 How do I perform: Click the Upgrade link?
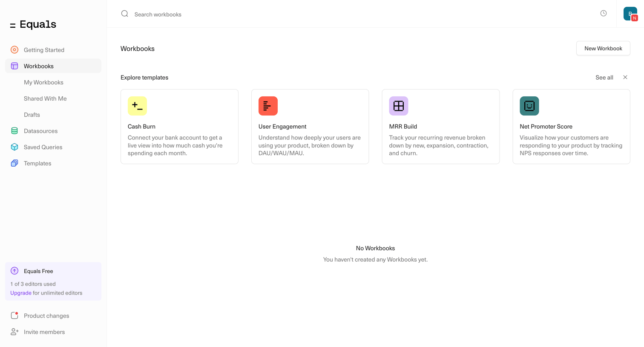point(21,293)
